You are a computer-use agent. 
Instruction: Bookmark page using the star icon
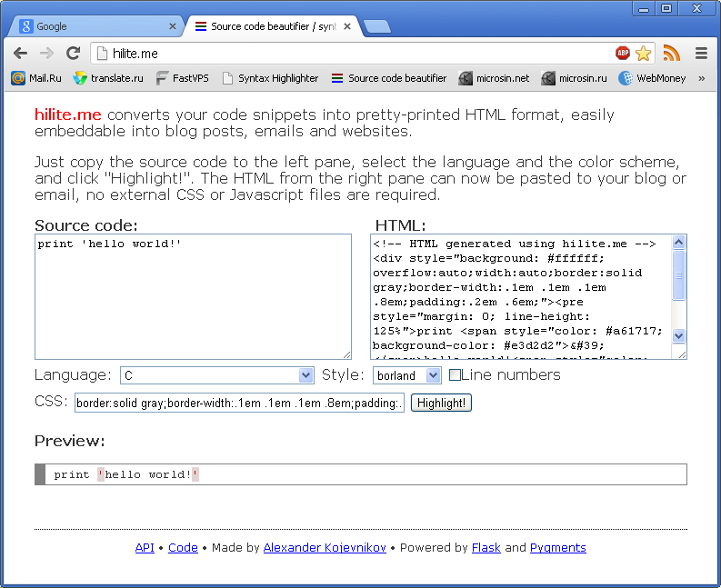click(x=644, y=54)
